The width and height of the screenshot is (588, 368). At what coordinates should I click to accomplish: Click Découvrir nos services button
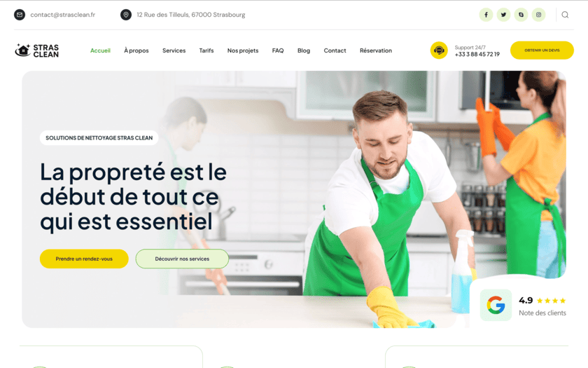click(x=182, y=259)
